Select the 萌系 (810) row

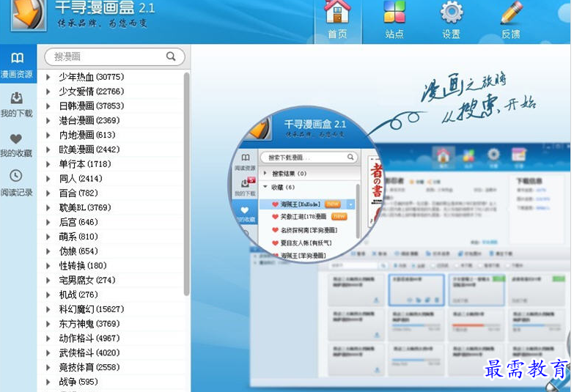pos(110,237)
